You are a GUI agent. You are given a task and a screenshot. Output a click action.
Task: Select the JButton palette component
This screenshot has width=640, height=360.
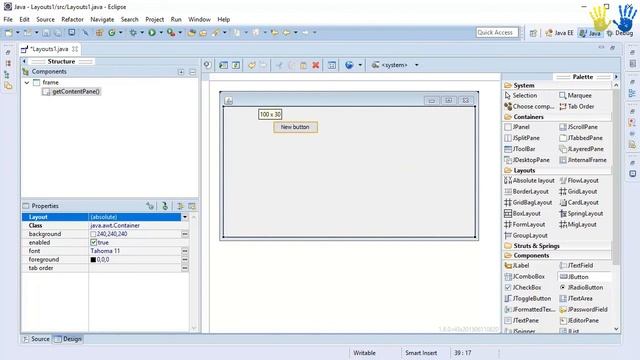[x=574, y=276]
